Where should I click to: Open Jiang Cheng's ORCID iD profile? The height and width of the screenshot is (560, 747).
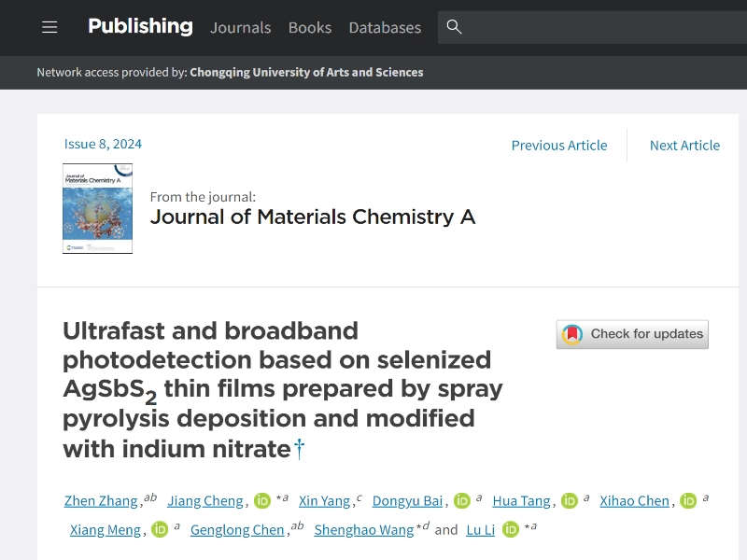pyautogui.click(x=261, y=500)
